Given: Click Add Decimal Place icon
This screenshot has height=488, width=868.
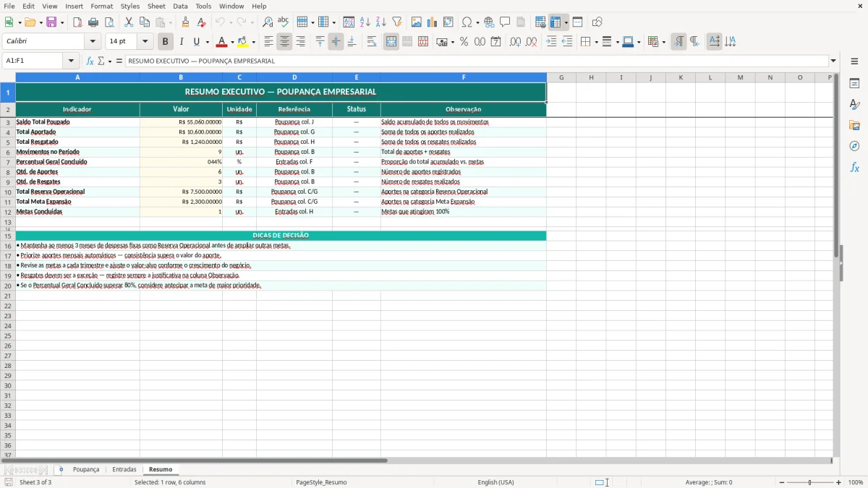Looking at the screenshot, I should 515,42.
